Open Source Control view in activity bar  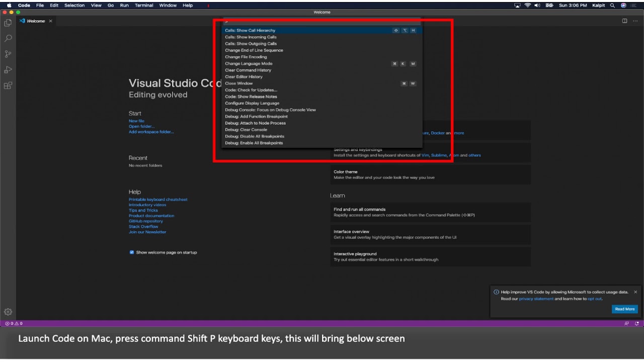click(x=8, y=54)
